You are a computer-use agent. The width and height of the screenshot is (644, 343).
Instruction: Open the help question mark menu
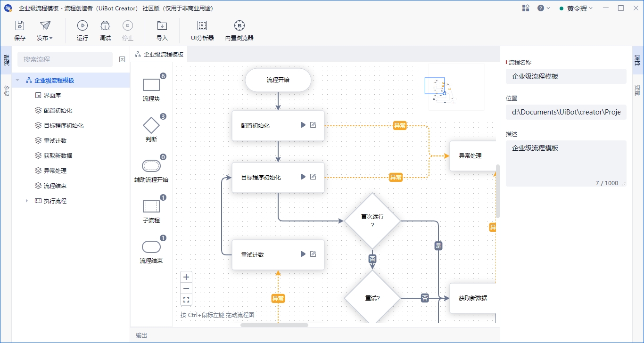pyautogui.click(x=544, y=8)
